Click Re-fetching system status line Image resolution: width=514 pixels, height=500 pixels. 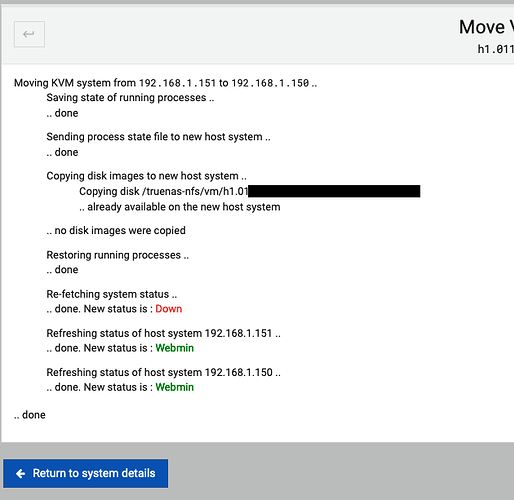(112, 294)
